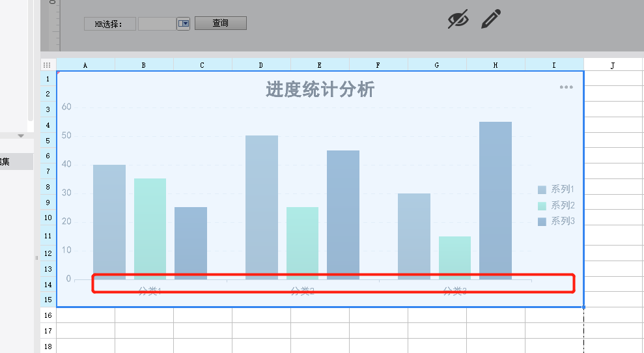Click the chart title 进度统计分析

click(320, 90)
